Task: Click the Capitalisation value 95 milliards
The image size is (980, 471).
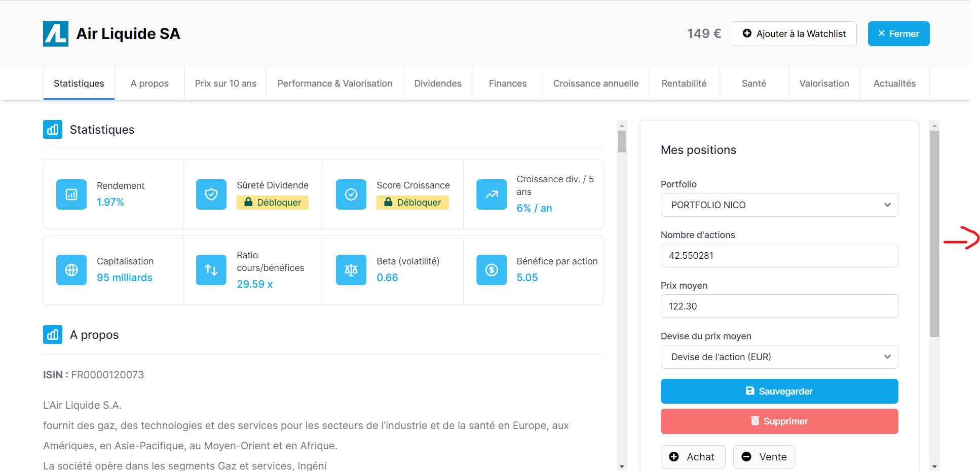Action: (125, 278)
